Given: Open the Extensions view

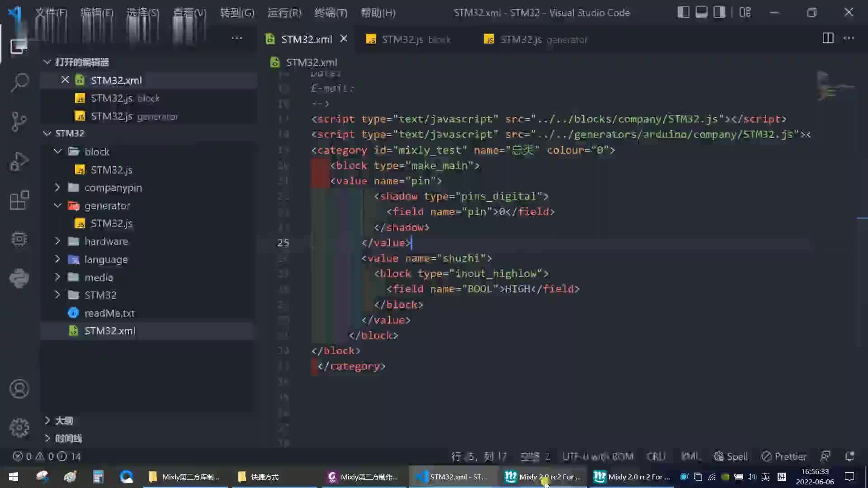Looking at the screenshot, I should coord(19,200).
